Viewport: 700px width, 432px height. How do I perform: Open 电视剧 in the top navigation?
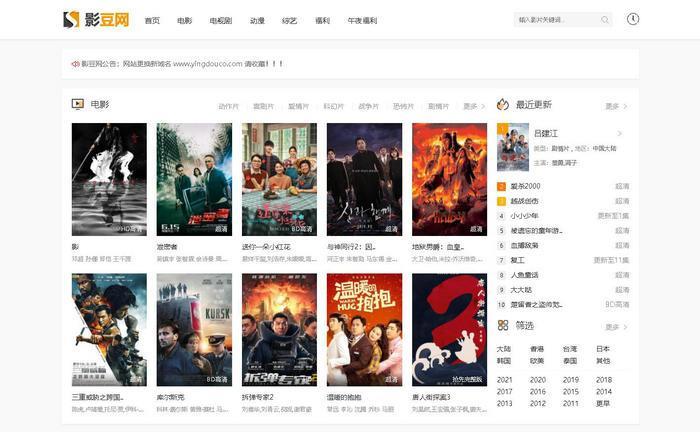(221, 21)
